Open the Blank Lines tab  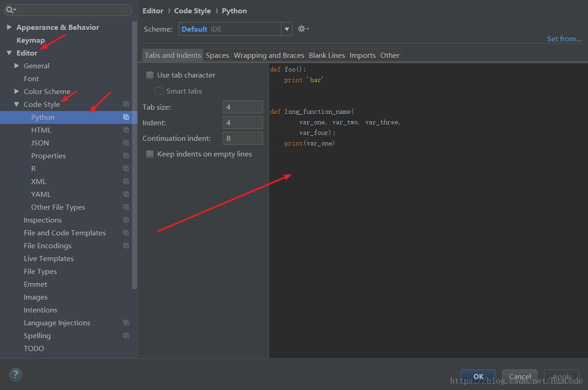(x=327, y=55)
